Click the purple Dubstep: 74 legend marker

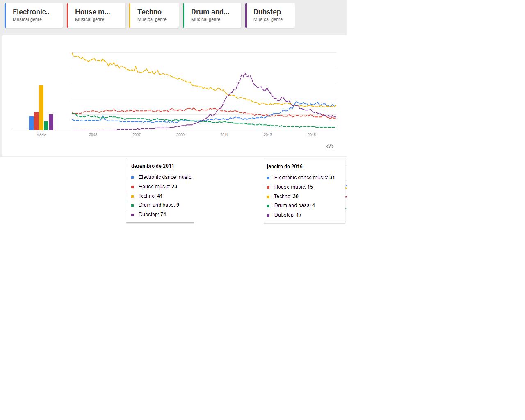tap(132, 215)
